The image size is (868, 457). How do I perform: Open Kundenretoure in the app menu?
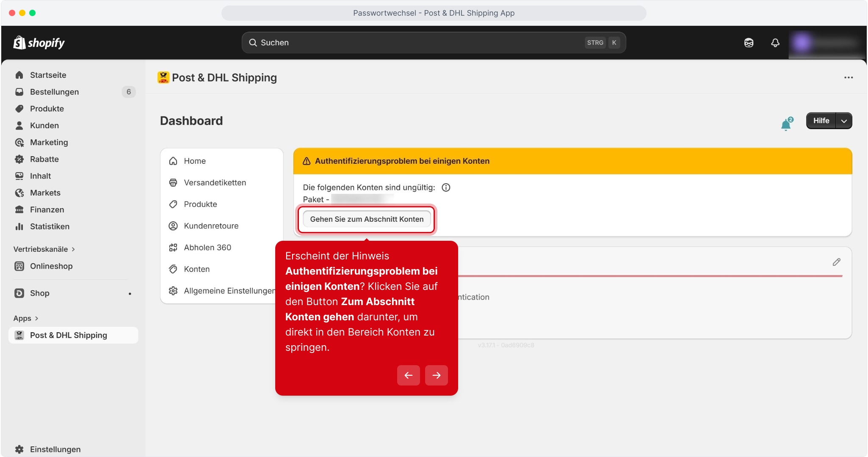(x=222, y=226)
